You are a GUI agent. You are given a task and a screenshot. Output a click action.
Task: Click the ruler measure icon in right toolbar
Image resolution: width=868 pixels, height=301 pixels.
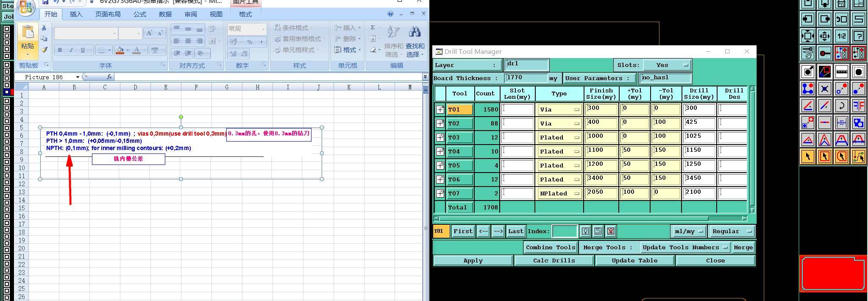coord(841,72)
